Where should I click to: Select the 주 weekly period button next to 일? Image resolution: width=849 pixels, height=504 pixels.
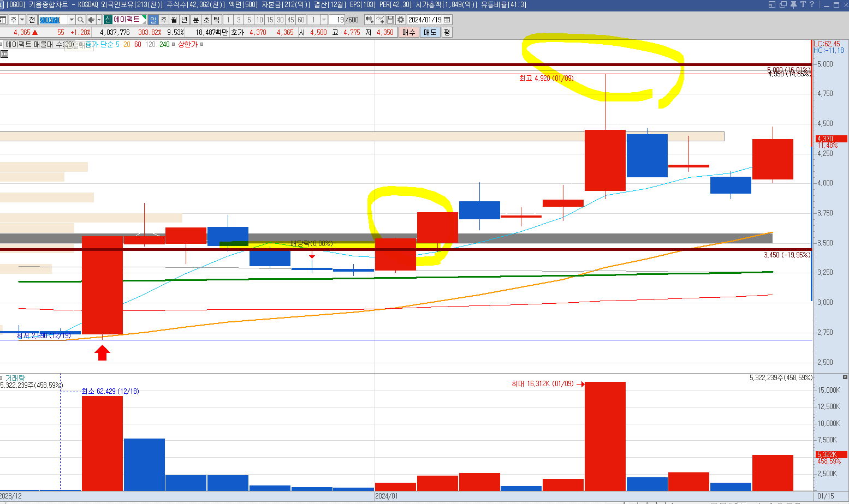pos(164,20)
